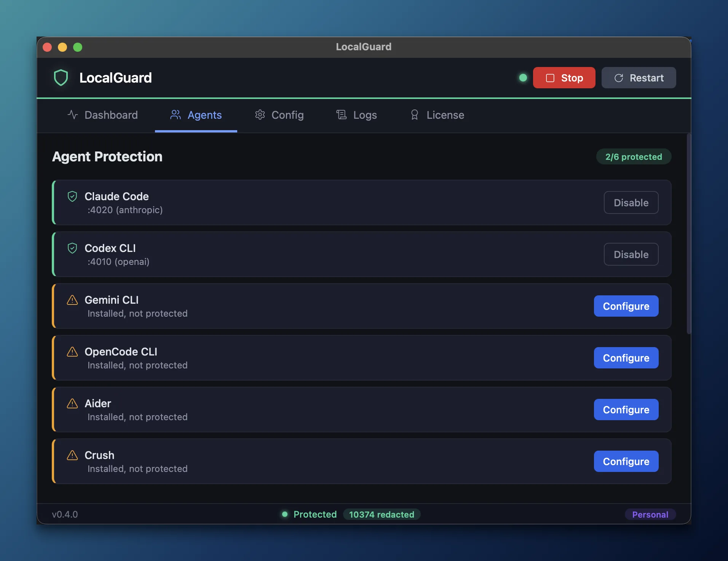Click the LocalGuard app name in header
This screenshot has height=561, width=728.
pyautogui.click(x=115, y=78)
